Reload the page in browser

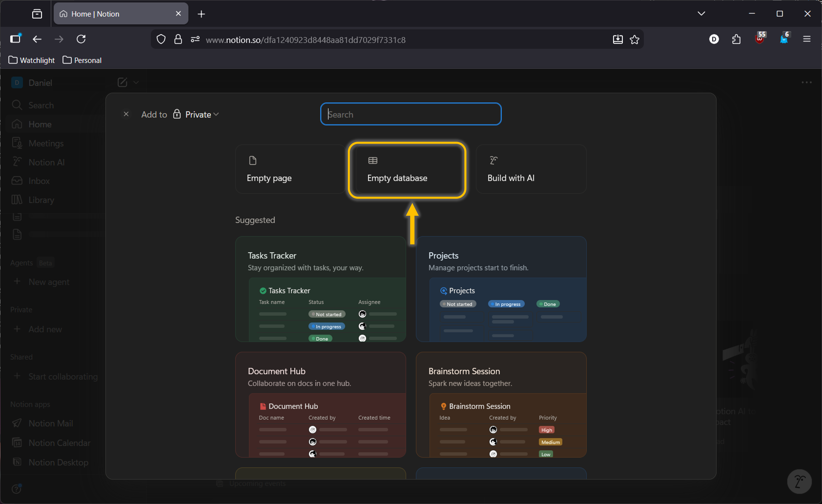point(81,39)
